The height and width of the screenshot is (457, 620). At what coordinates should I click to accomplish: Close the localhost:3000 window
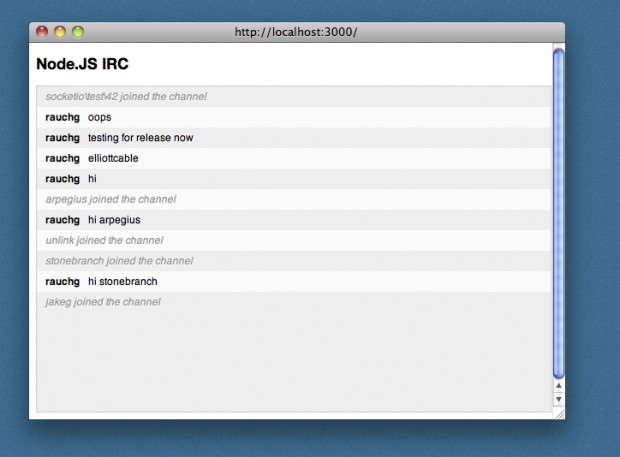pos(42,32)
